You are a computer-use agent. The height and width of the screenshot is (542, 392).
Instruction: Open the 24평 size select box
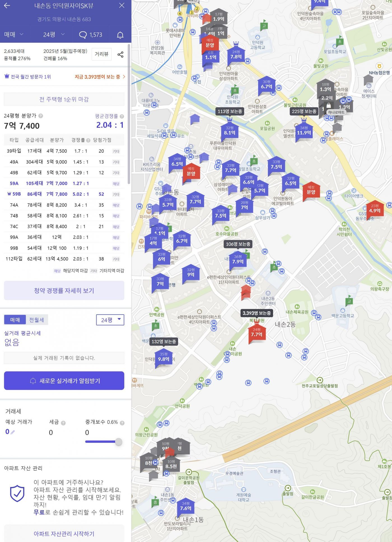tap(110, 320)
